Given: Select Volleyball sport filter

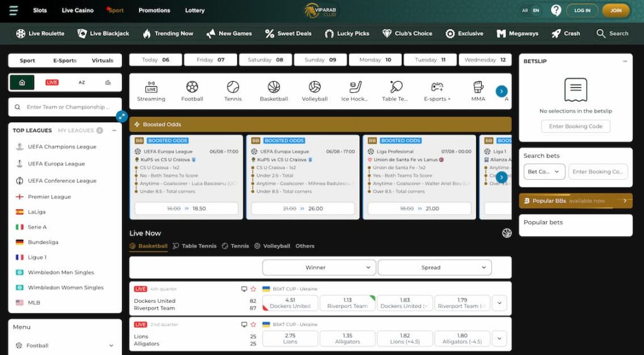Looking at the screenshot, I should click(314, 91).
